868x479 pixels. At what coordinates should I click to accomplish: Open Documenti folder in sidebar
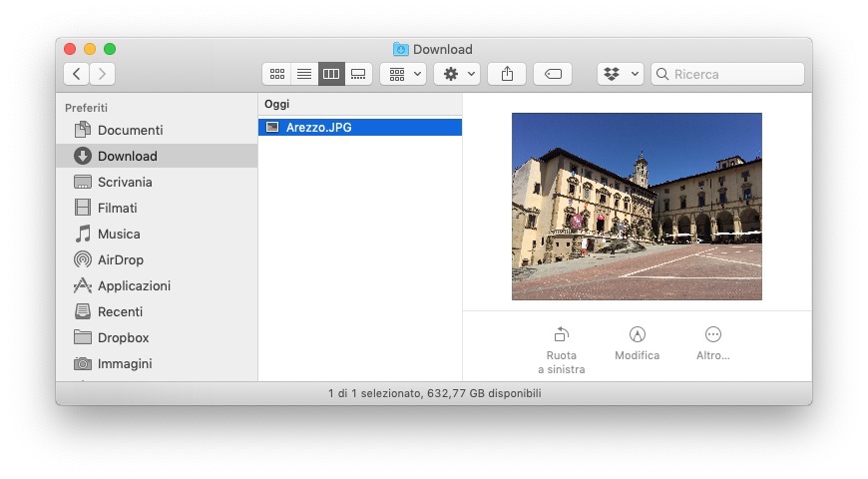click(x=130, y=130)
